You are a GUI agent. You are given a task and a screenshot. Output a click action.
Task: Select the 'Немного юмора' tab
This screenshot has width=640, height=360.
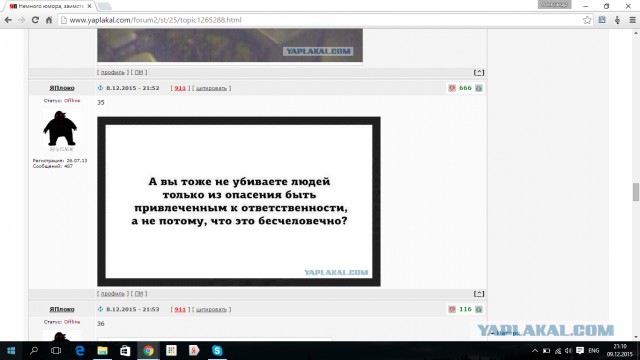tap(49, 6)
